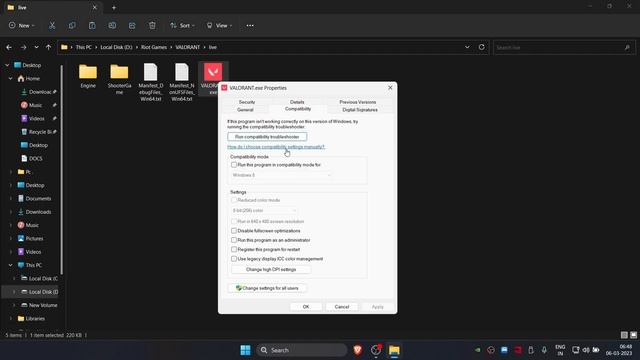The image size is (640, 360).
Task: Open Pictures in navigation sidebar
Action: [x=31, y=238]
